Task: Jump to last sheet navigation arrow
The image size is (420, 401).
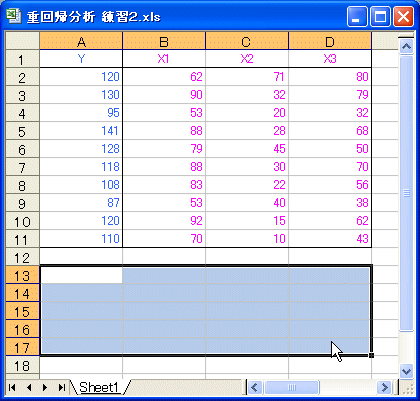Action: (x=61, y=387)
